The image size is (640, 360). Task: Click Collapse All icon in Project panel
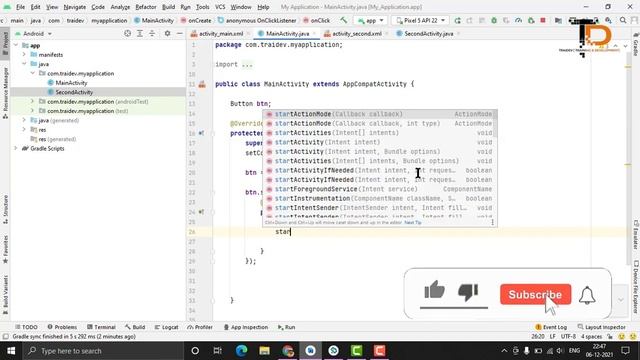[x=152, y=33]
